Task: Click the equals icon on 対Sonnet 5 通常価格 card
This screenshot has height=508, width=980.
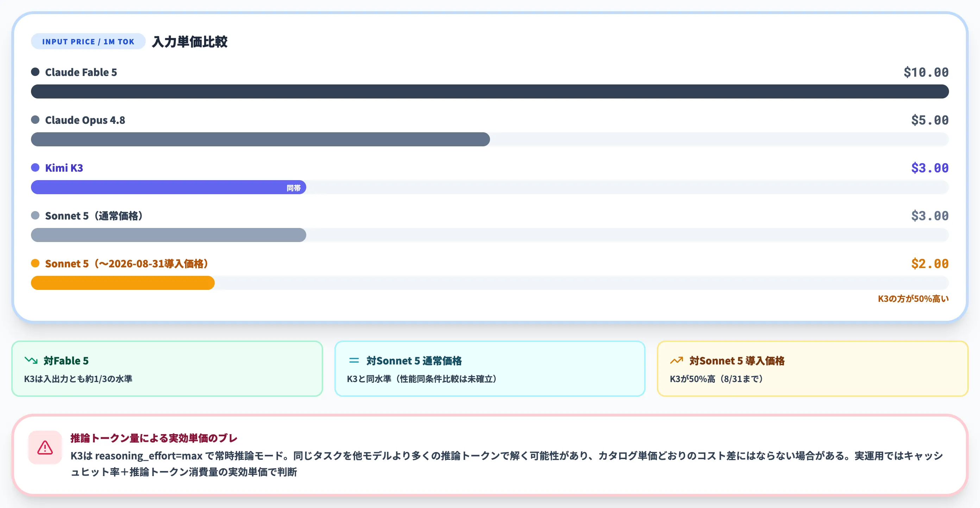Action: pyautogui.click(x=354, y=360)
